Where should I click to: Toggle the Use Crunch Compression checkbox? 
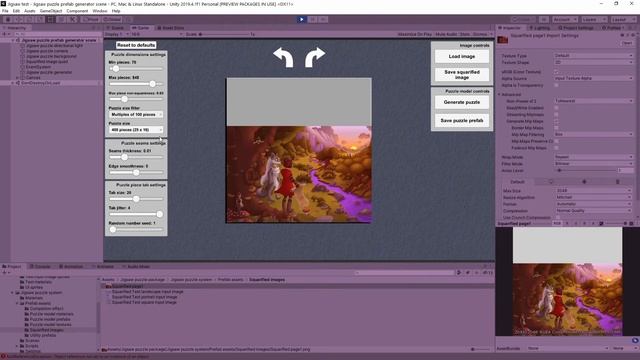(558, 218)
